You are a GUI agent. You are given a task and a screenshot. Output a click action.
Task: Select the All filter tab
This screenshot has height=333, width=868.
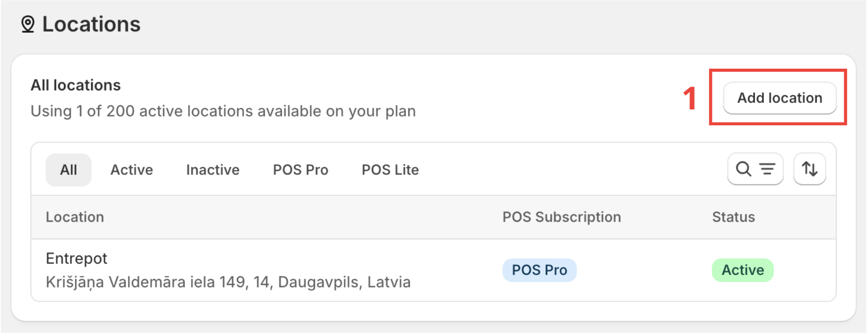tap(68, 169)
